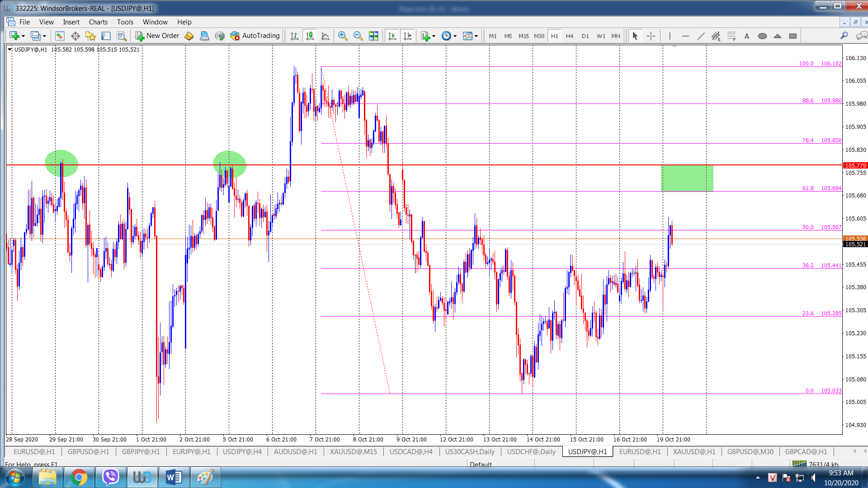Open Viber from the taskbar

coord(110,477)
